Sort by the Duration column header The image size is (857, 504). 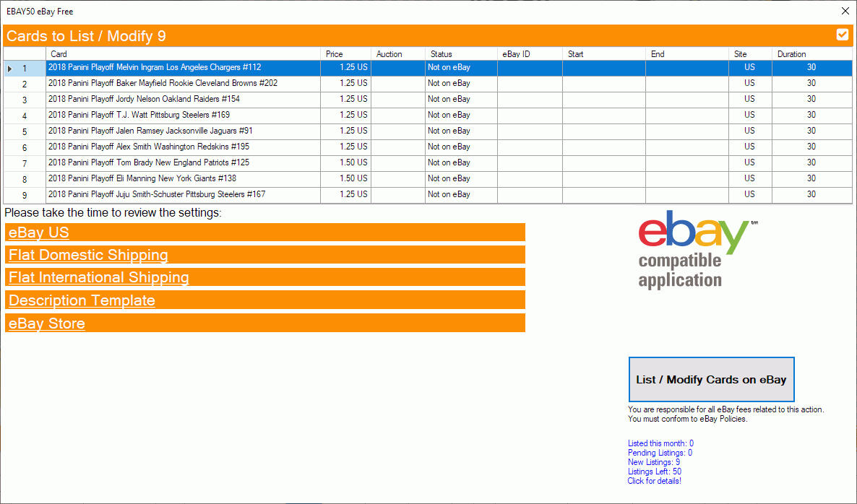(812, 54)
